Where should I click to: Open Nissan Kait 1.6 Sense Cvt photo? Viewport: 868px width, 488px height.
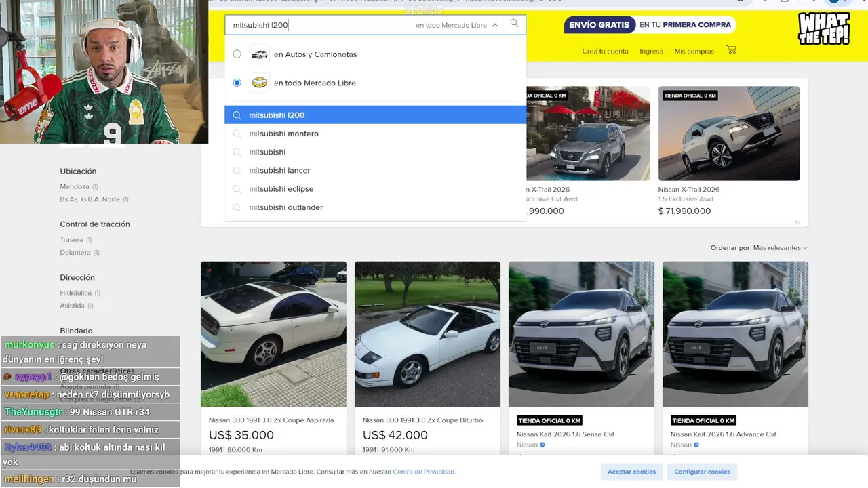point(581,334)
